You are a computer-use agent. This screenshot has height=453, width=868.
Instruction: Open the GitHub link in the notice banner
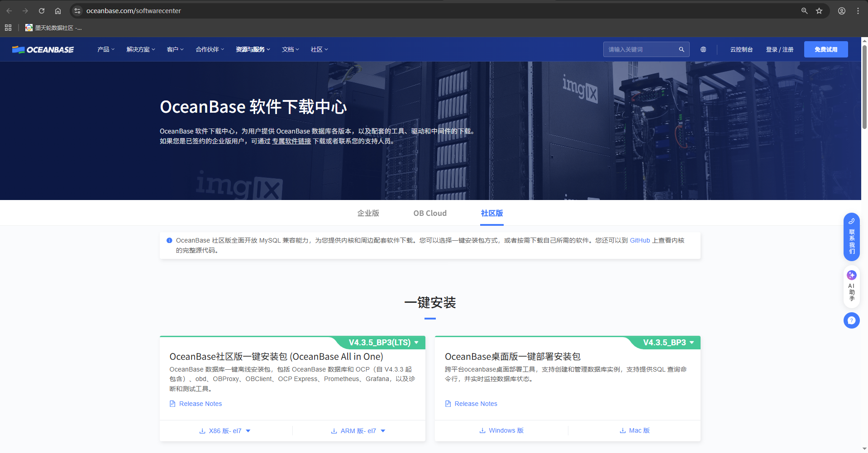coord(639,240)
